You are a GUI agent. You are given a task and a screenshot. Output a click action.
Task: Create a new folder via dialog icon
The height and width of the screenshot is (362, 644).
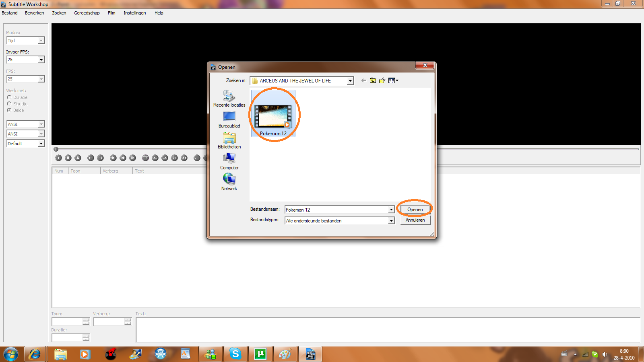(382, 80)
